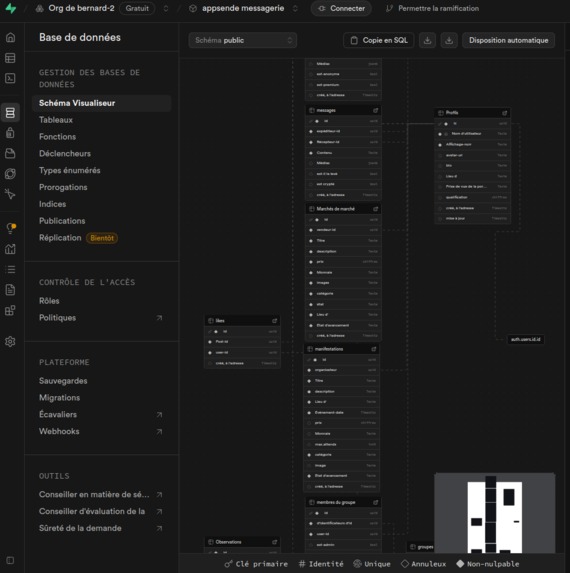The height and width of the screenshot is (573, 570).
Task: Open the Storage sidebar icon
Action: click(x=11, y=153)
